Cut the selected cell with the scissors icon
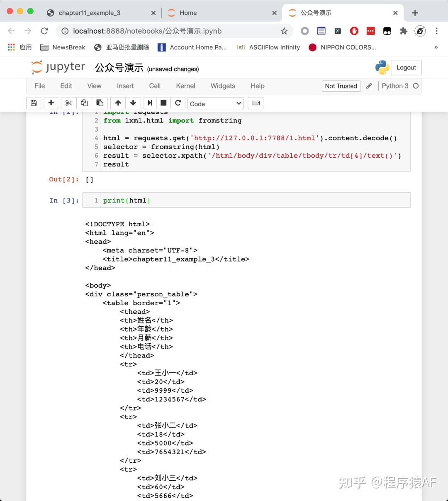This screenshot has height=501, width=448. pyautogui.click(x=68, y=103)
